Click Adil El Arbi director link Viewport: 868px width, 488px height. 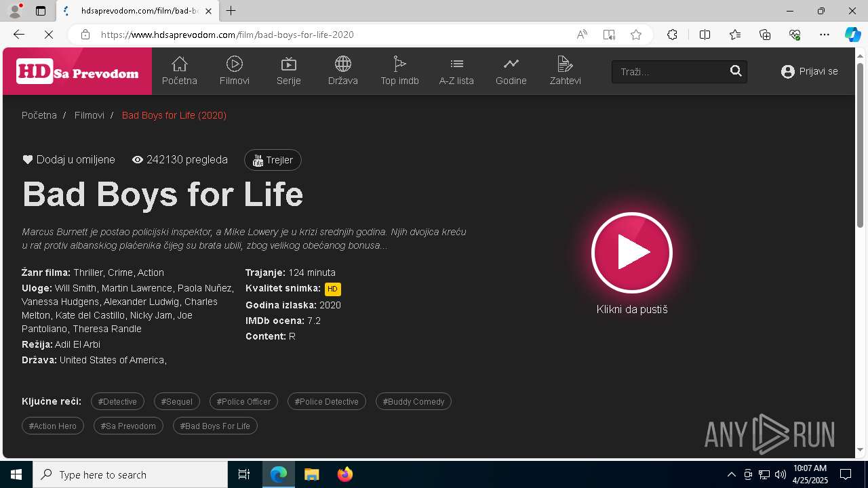click(x=77, y=344)
